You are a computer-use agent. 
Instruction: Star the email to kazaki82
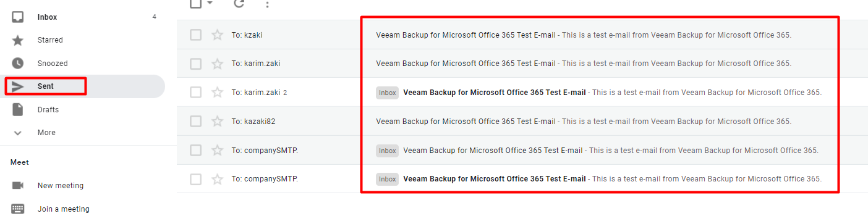(x=217, y=121)
